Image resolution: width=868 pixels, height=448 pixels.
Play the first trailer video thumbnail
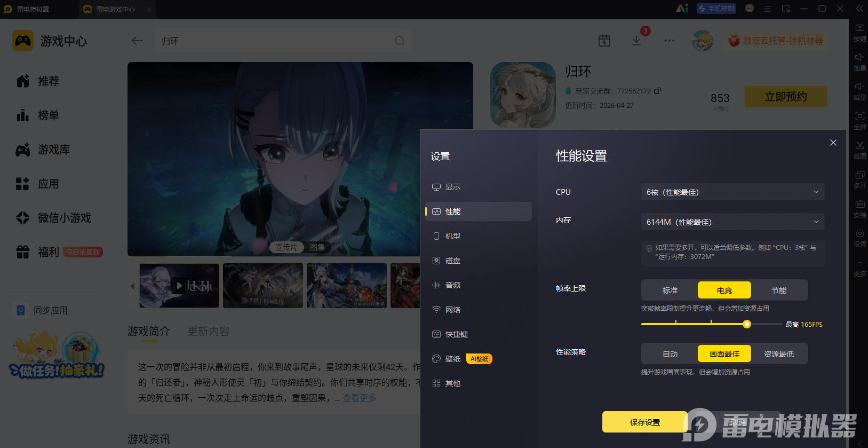[x=179, y=286]
